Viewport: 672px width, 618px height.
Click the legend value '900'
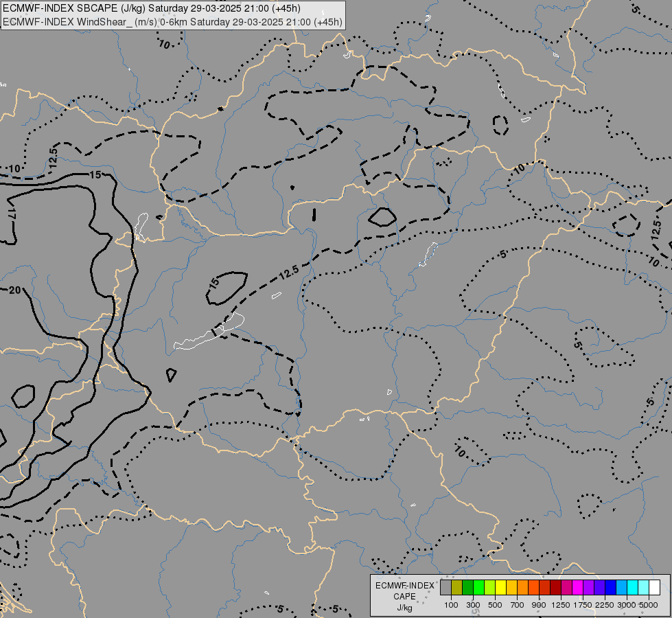pos(539,605)
